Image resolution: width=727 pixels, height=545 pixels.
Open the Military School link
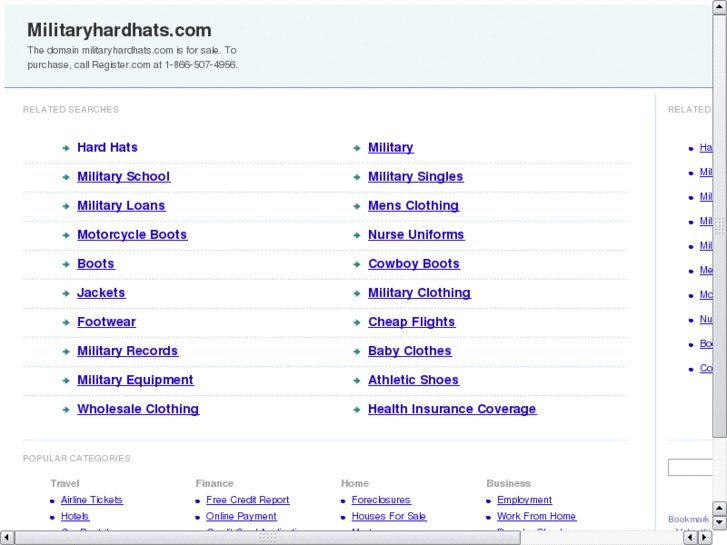point(123,177)
